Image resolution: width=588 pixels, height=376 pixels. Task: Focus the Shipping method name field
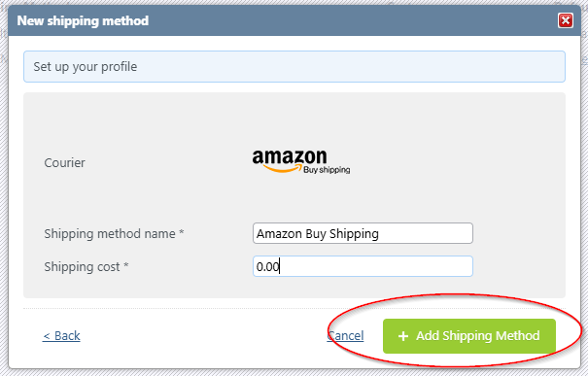363,233
